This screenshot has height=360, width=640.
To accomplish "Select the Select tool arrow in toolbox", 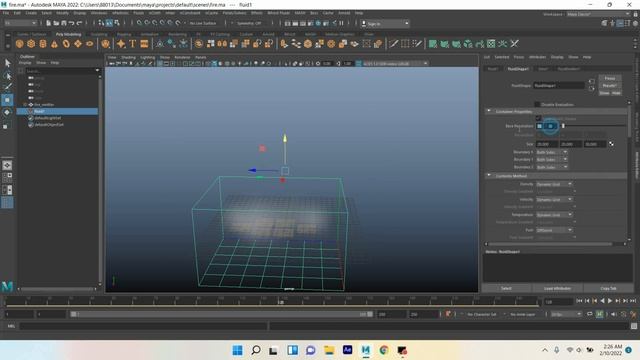I will coord(7,63).
